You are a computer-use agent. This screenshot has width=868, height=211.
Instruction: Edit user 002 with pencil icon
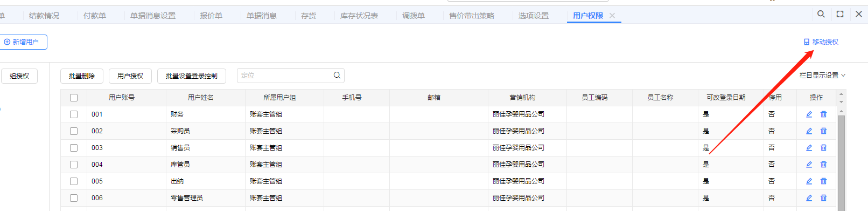(x=809, y=131)
